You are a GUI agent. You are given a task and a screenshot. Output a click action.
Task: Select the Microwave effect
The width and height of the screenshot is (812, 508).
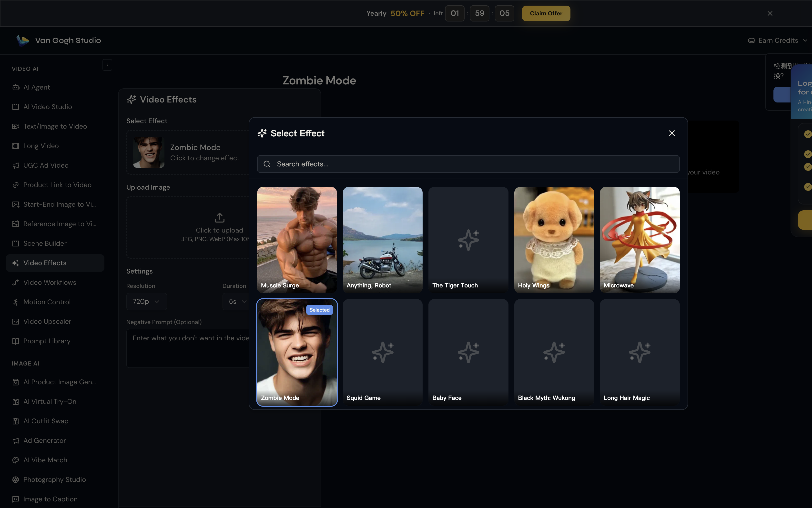point(640,240)
